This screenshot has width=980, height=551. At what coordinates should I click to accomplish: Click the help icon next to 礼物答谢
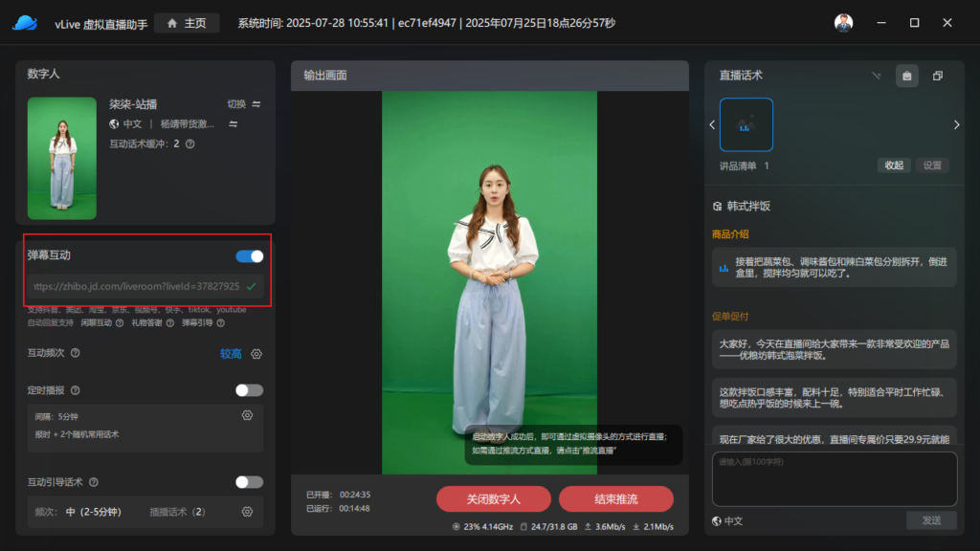point(168,323)
